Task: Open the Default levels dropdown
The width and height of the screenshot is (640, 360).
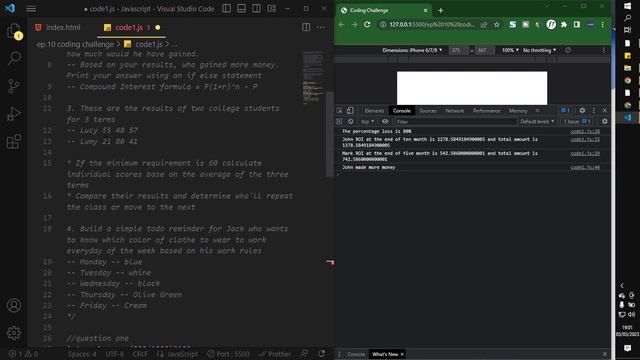Action: (x=537, y=122)
